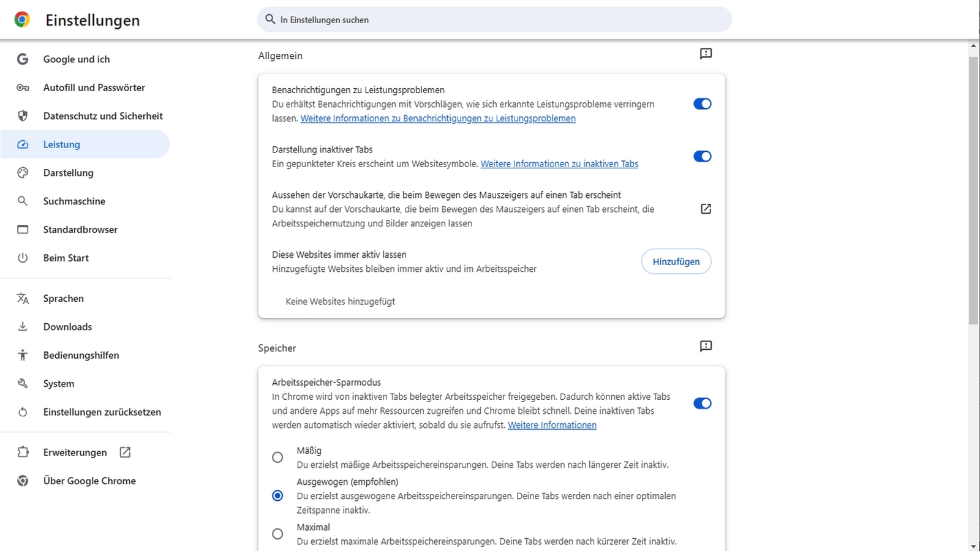This screenshot has width=980, height=551.
Task: Click the scrollbar up arrow
Action: click(973, 45)
